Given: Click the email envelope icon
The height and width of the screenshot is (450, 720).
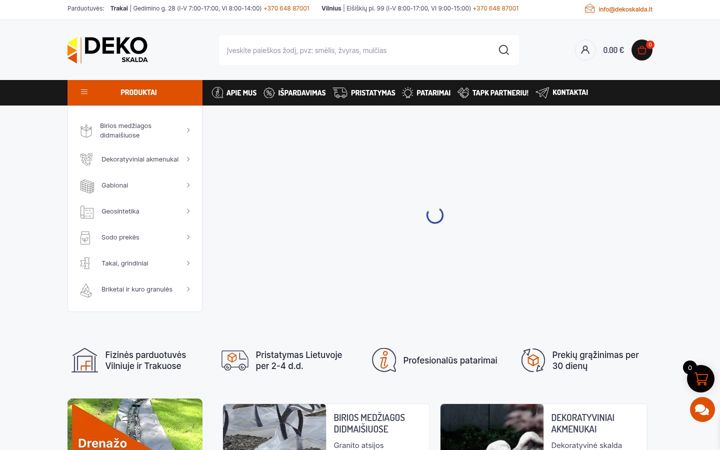Looking at the screenshot, I should click(590, 9).
